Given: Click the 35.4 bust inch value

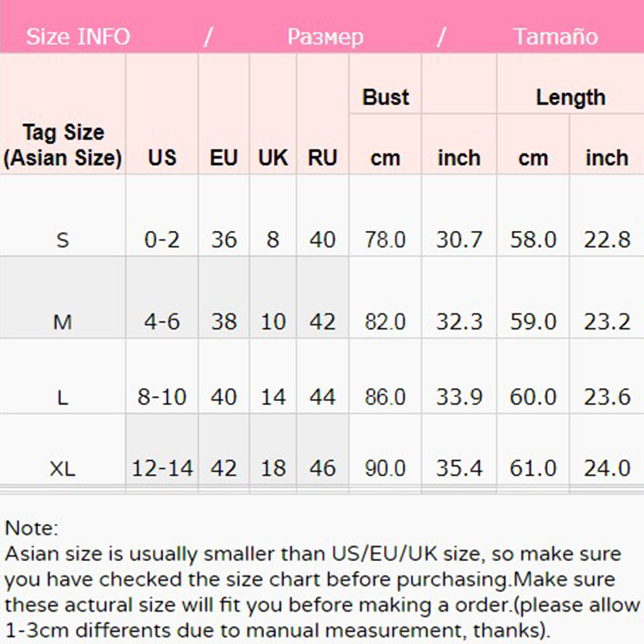Looking at the screenshot, I should point(460,468).
